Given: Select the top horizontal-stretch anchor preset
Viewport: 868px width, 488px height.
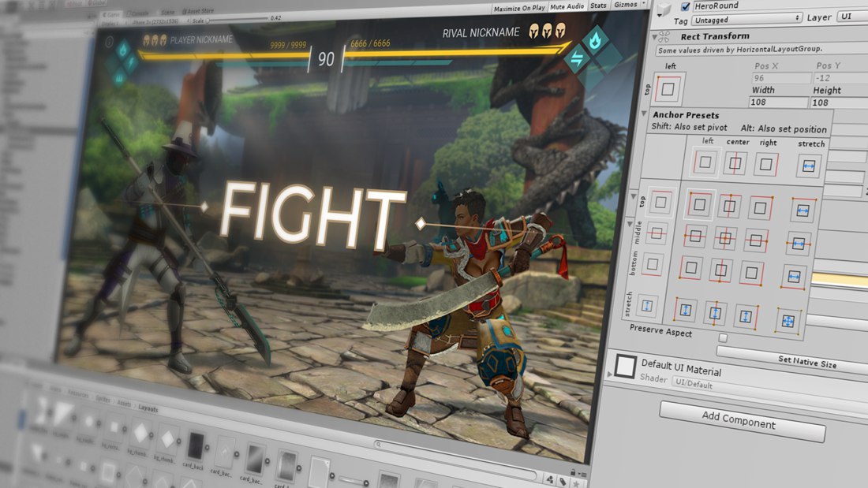Looking at the screenshot, I should (x=803, y=210).
